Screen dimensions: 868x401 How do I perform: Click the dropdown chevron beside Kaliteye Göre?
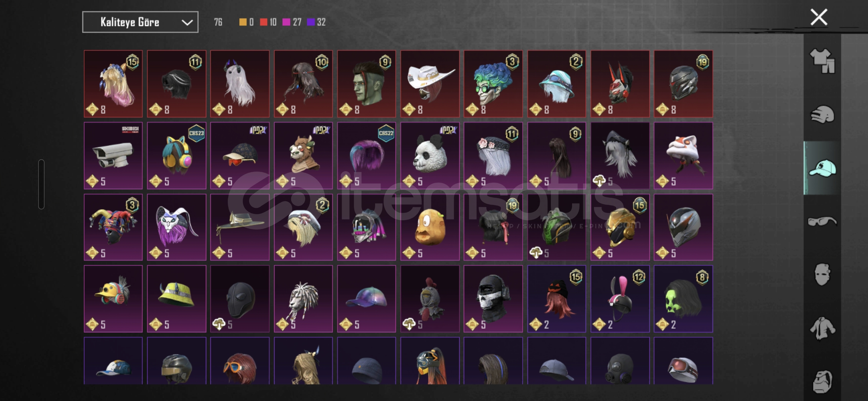point(187,22)
